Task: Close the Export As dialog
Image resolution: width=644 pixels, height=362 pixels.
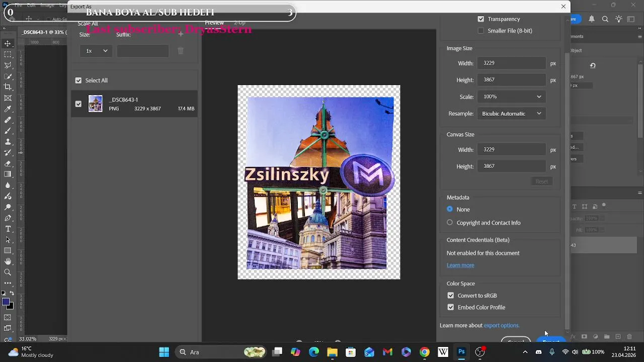Action: click(563, 7)
